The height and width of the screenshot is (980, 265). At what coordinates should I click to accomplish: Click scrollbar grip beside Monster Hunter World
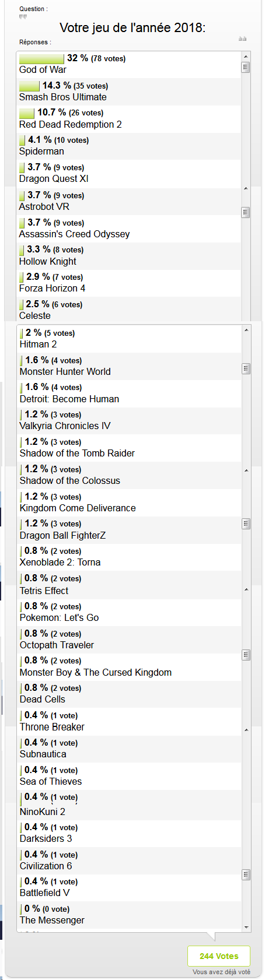[x=246, y=368]
